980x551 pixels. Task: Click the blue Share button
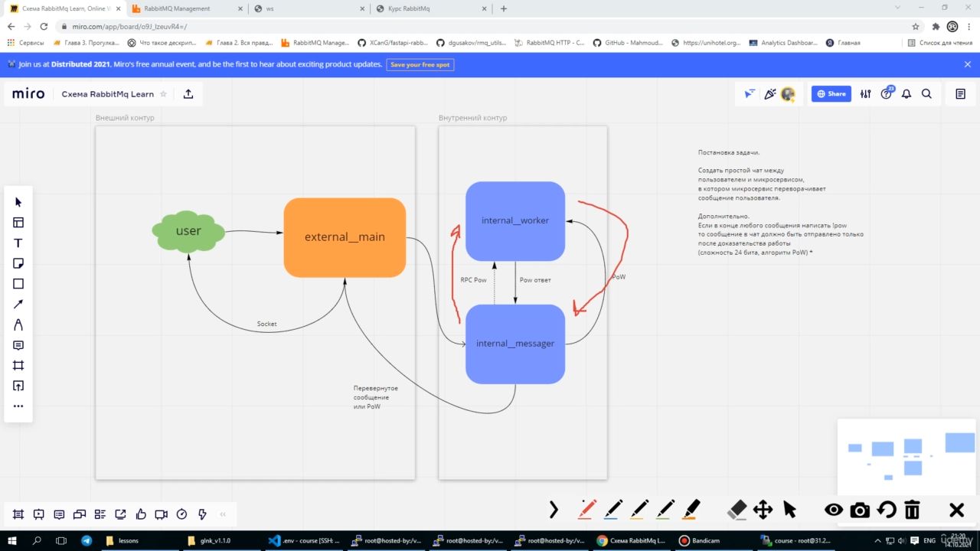pyautogui.click(x=831, y=94)
